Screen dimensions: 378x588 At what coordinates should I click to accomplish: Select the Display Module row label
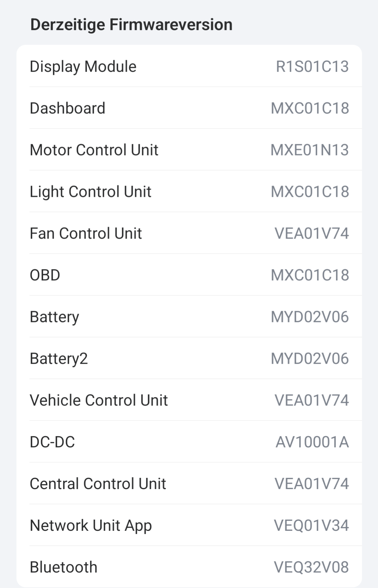tap(83, 66)
